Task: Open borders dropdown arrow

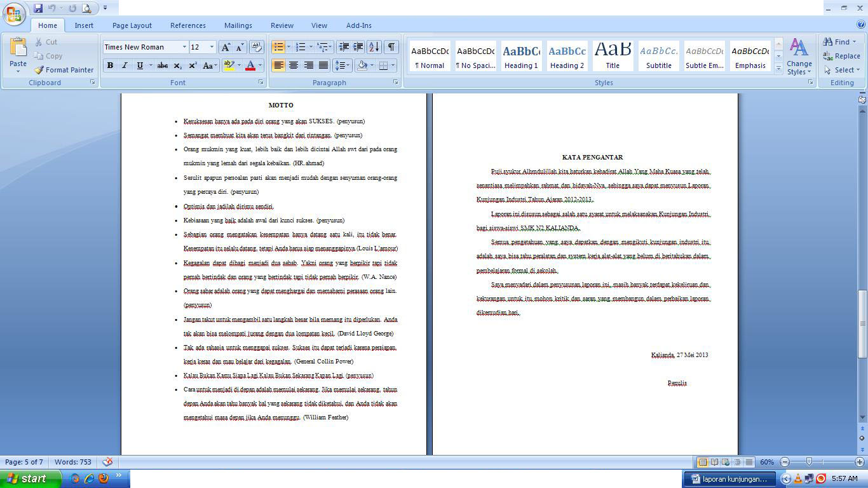Action: [x=393, y=65]
